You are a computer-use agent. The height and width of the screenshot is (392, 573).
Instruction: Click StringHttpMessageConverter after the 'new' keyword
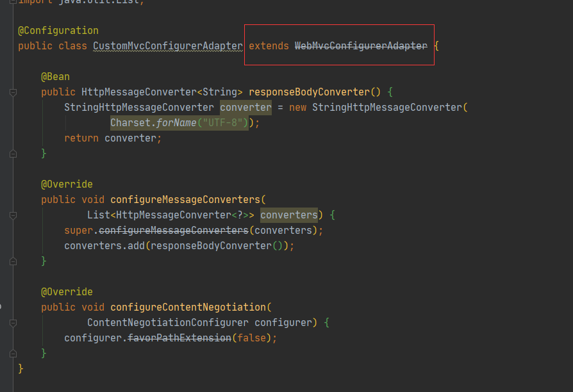point(387,108)
